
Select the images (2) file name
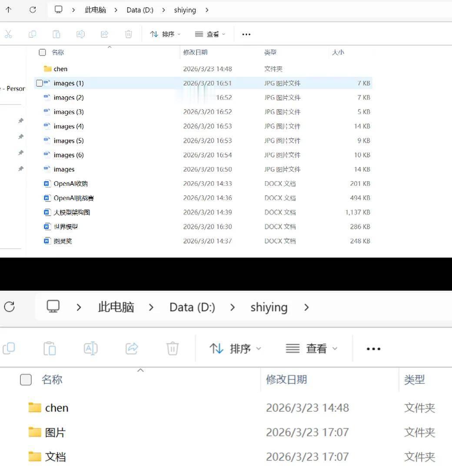tap(69, 97)
